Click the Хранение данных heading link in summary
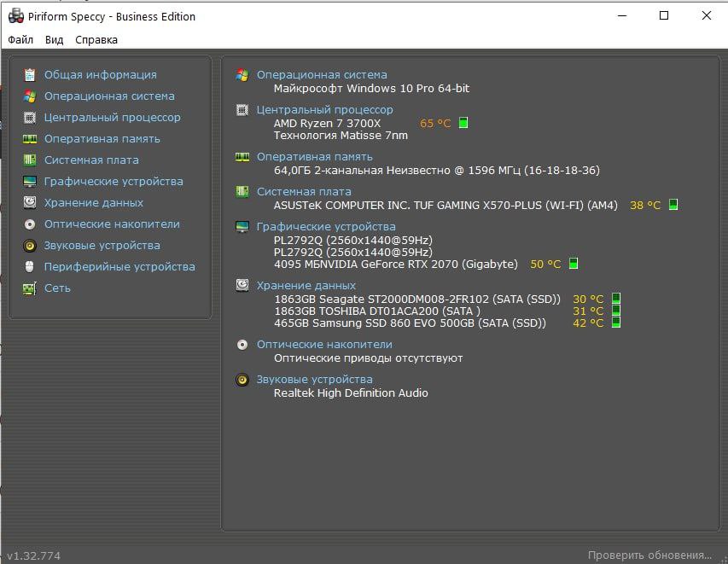 tap(306, 286)
